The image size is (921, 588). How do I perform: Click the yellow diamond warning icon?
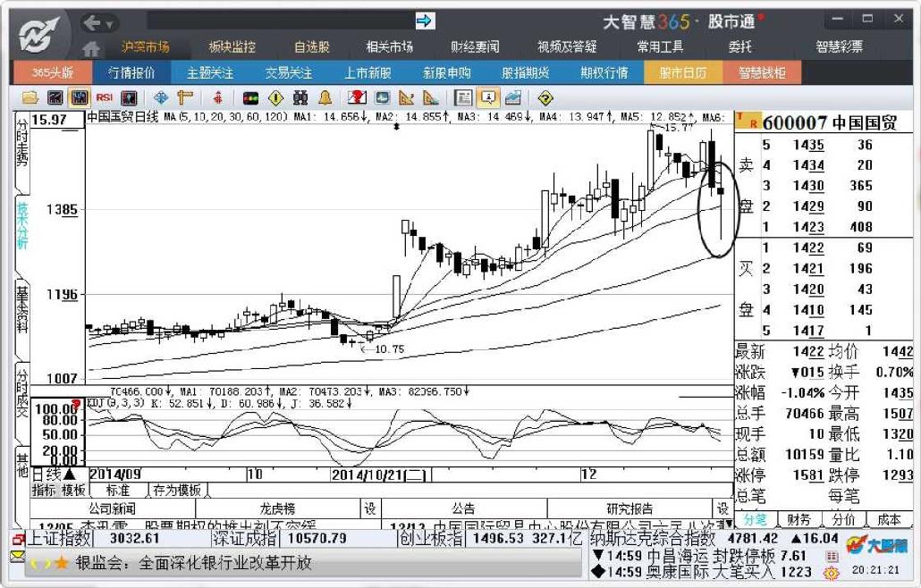pyautogui.click(x=275, y=97)
